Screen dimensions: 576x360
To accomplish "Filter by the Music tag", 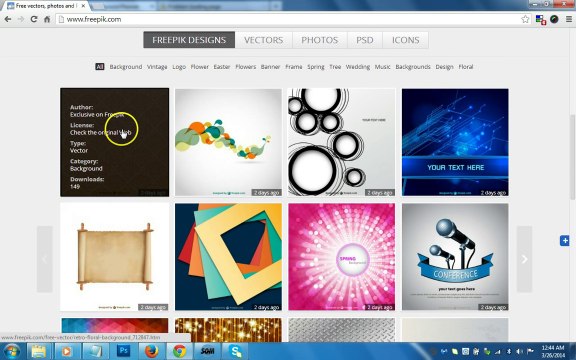I will pyautogui.click(x=382, y=66).
